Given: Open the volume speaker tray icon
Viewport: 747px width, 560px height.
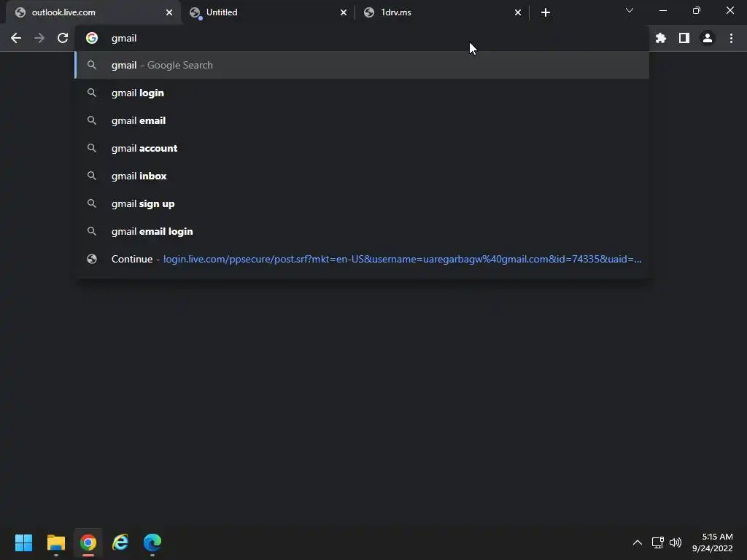Looking at the screenshot, I should (x=676, y=542).
